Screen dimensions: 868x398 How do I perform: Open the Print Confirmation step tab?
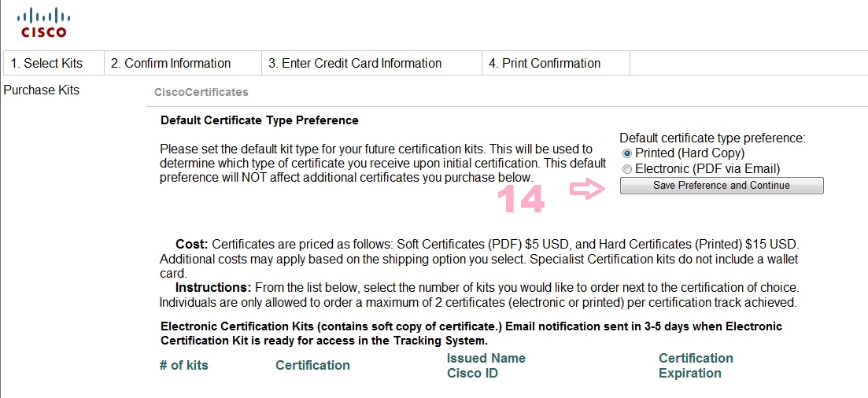[544, 64]
